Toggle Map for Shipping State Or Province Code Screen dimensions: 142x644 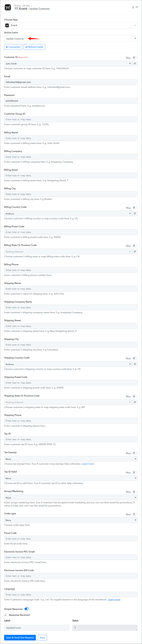pyautogui.click(x=135, y=396)
